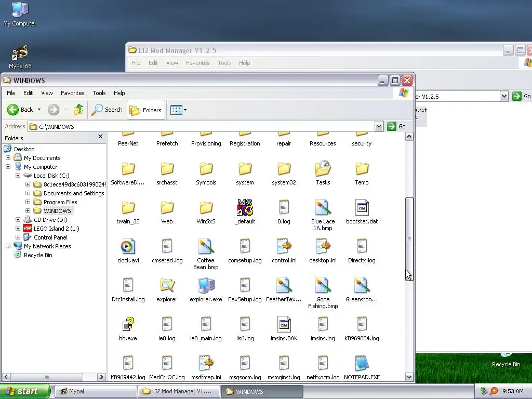Collapse Local Disk (C:) node
The height and width of the screenshot is (399, 532).
coord(18,176)
